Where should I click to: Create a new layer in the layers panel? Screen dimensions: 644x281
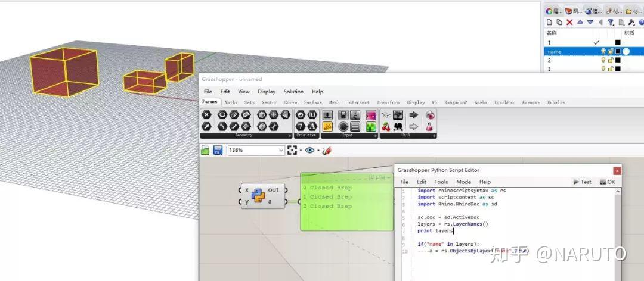tap(549, 22)
